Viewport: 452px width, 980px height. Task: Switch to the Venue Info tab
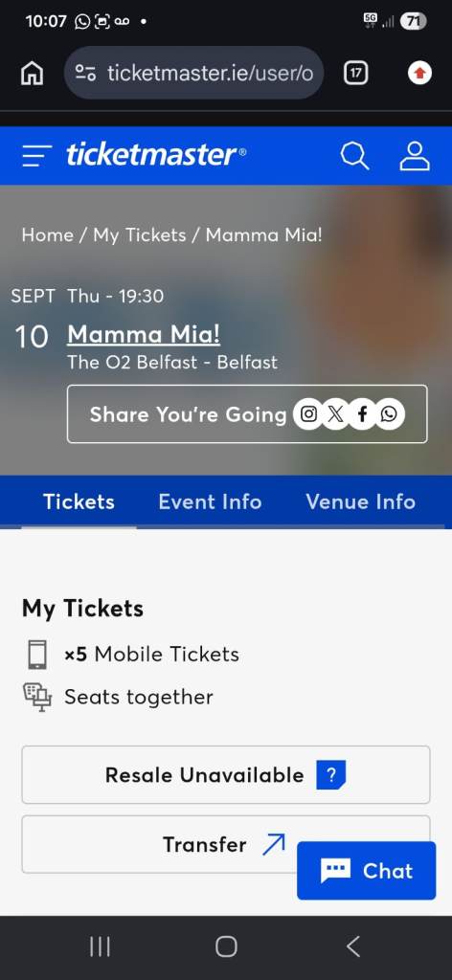point(361,501)
